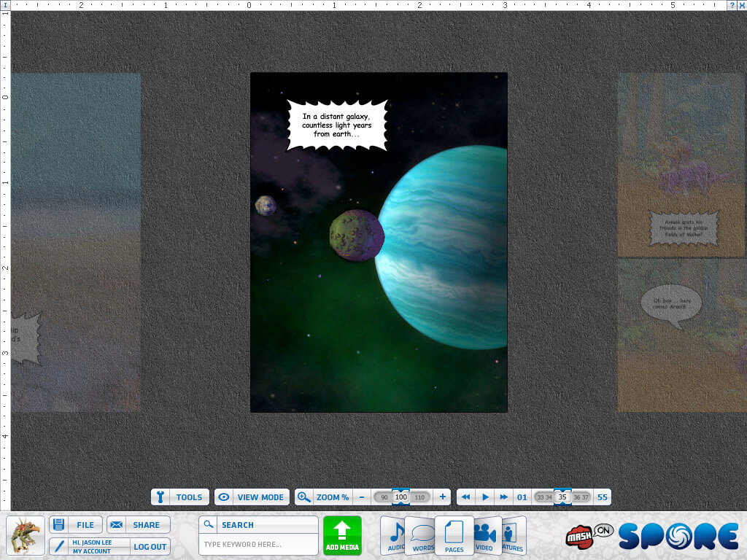747x560 pixels.
Task: Switch to the Audio tab
Action: 394,536
